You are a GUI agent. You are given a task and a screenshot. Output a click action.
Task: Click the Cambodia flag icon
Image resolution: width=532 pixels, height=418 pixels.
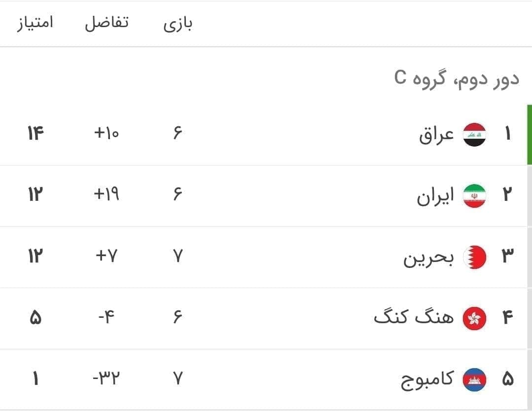pyautogui.click(x=474, y=379)
